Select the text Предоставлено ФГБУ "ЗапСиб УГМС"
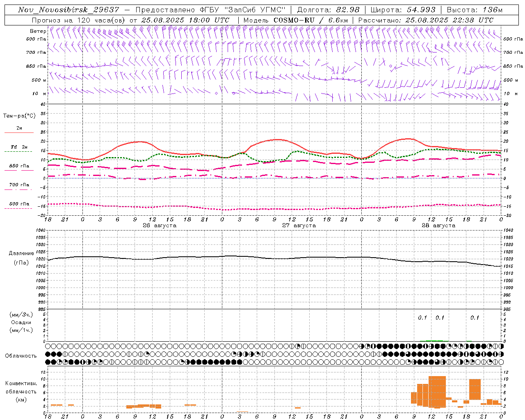 click(x=210, y=10)
